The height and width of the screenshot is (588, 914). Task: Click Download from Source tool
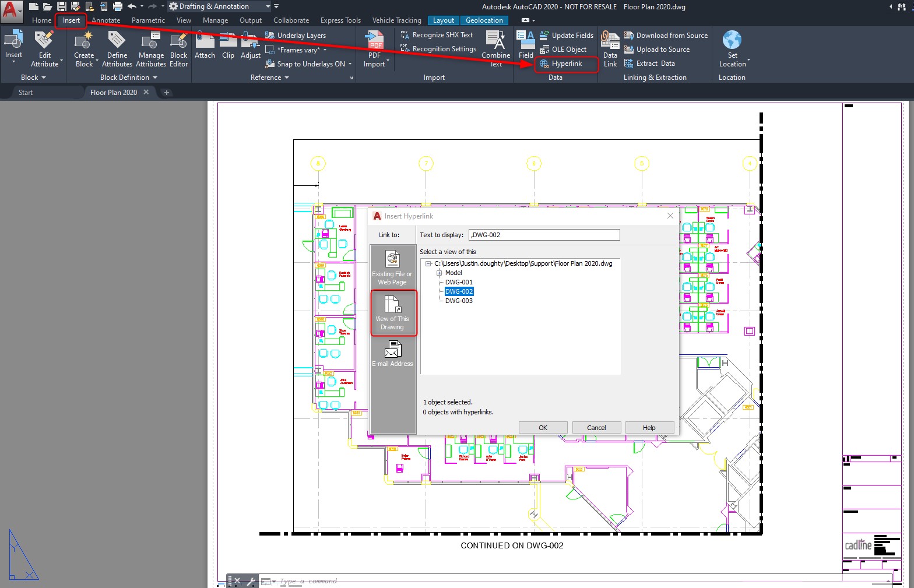666,36
